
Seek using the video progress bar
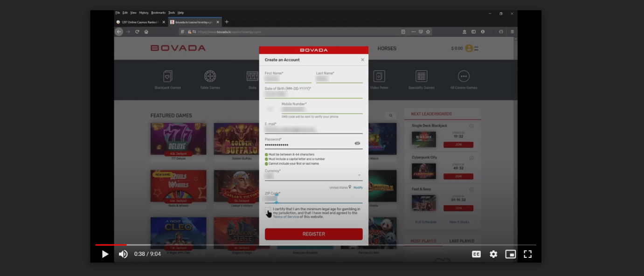click(316, 245)
